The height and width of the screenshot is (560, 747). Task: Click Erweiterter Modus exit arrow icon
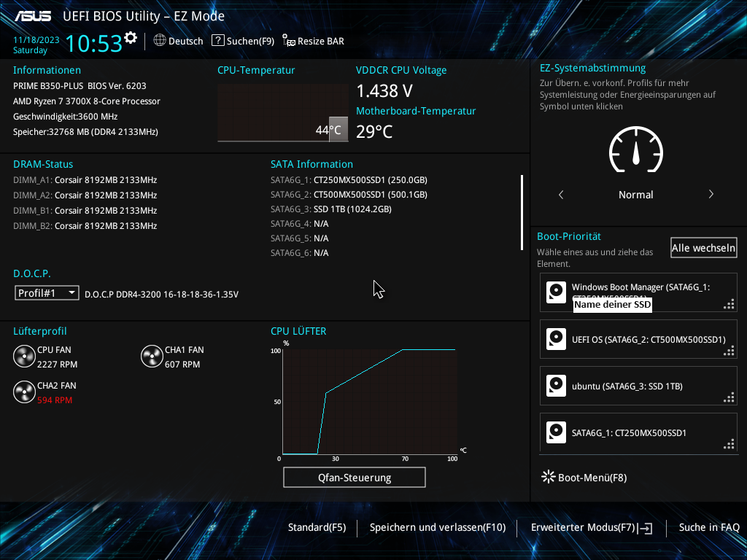click(646, 528)
